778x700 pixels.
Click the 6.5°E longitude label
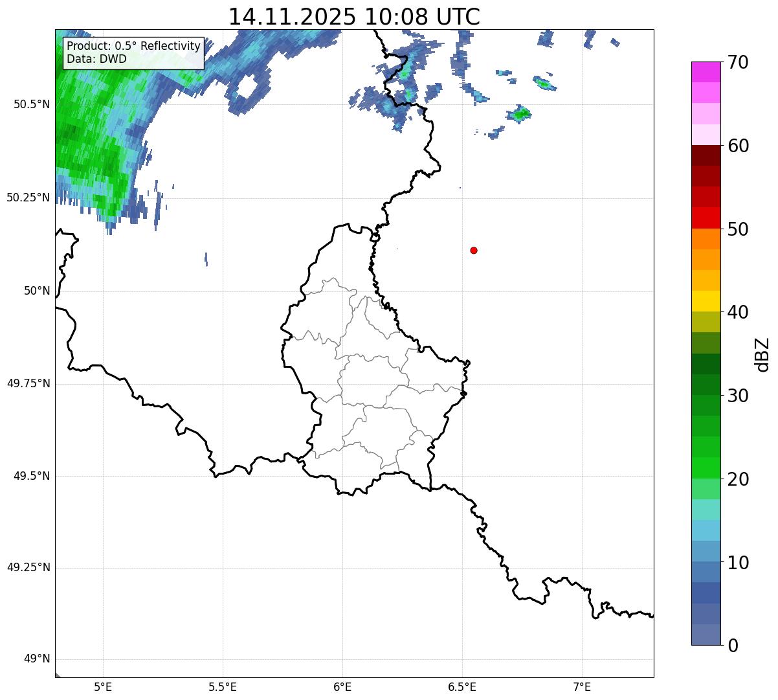click(462, 686)
